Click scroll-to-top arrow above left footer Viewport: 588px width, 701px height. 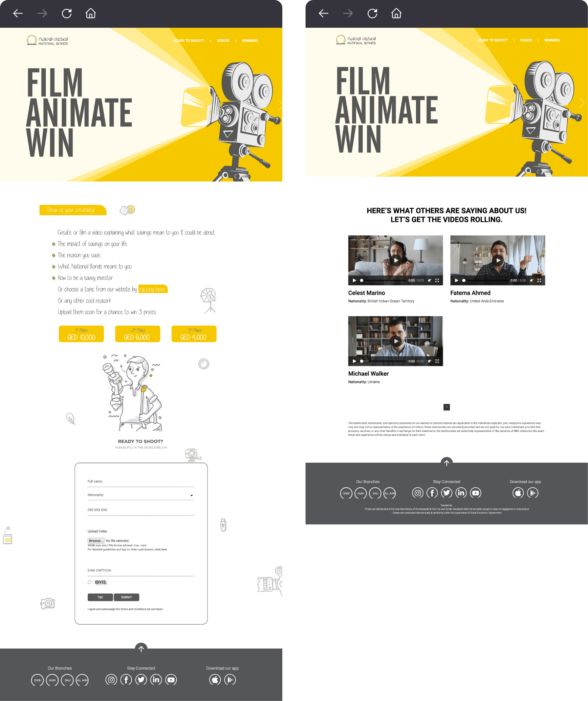tap(141, 649)
